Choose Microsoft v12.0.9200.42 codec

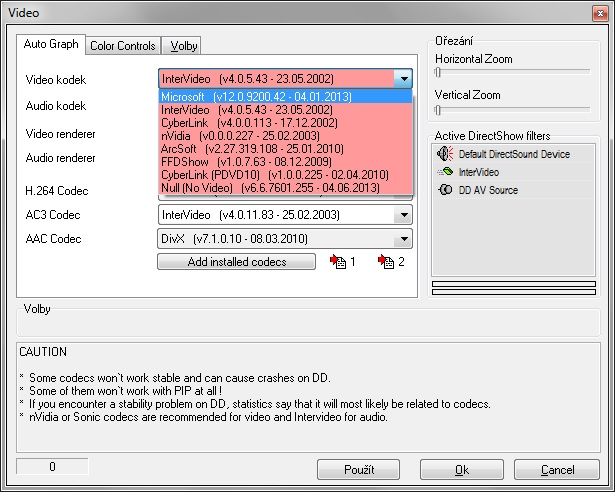click(285, 97)
